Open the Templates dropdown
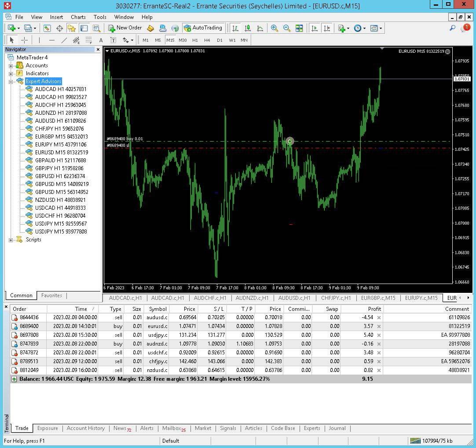 (x=381, y=28)
